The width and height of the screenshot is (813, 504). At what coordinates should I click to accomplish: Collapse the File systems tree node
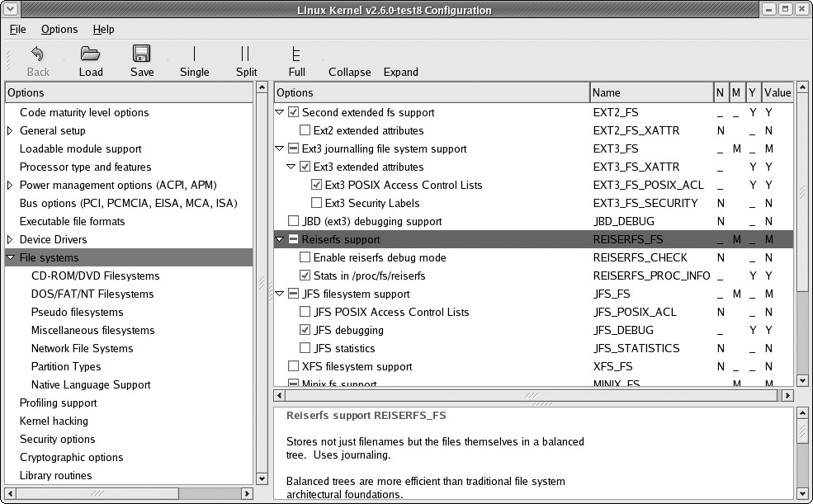(10, 257)
